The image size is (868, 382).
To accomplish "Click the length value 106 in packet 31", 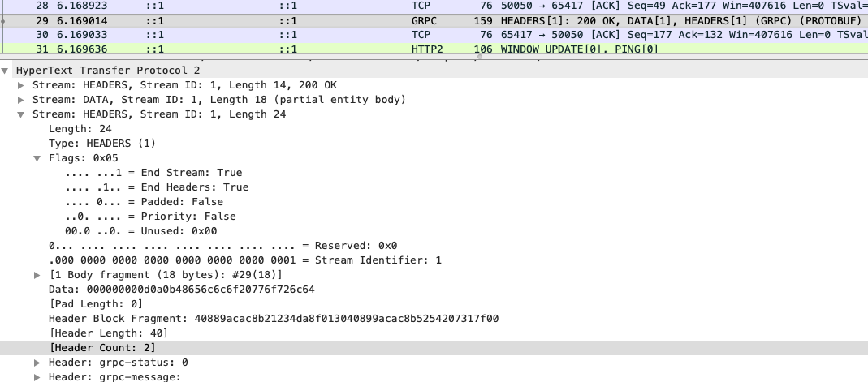I will click(x=484, y=49).
